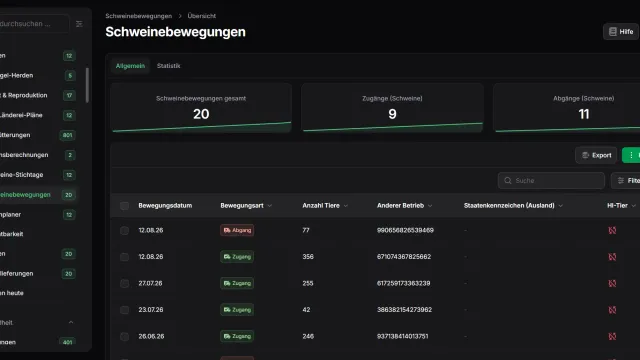Open the table Filter button
This screenshot has height=360, width=640.
tap(626, 180)
